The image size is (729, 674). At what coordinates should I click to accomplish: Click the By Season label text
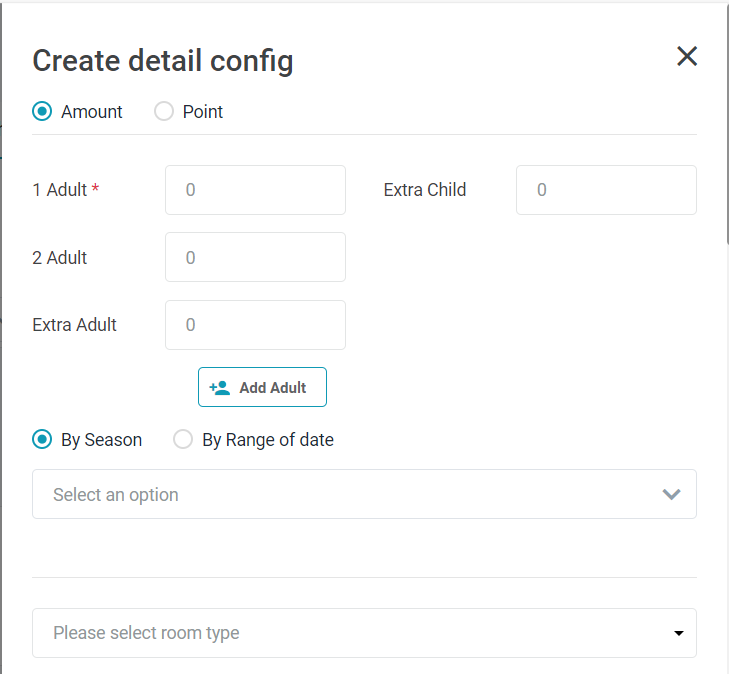102,440
